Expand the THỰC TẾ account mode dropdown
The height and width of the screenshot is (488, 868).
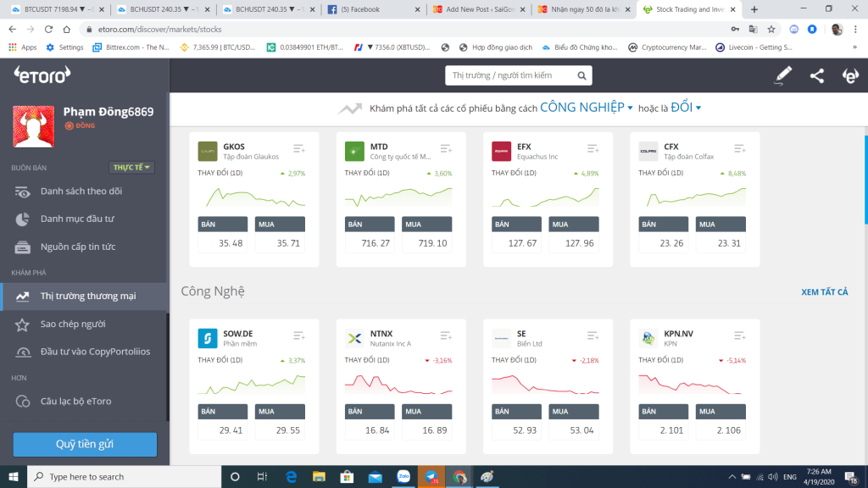[x=133, y=168]
